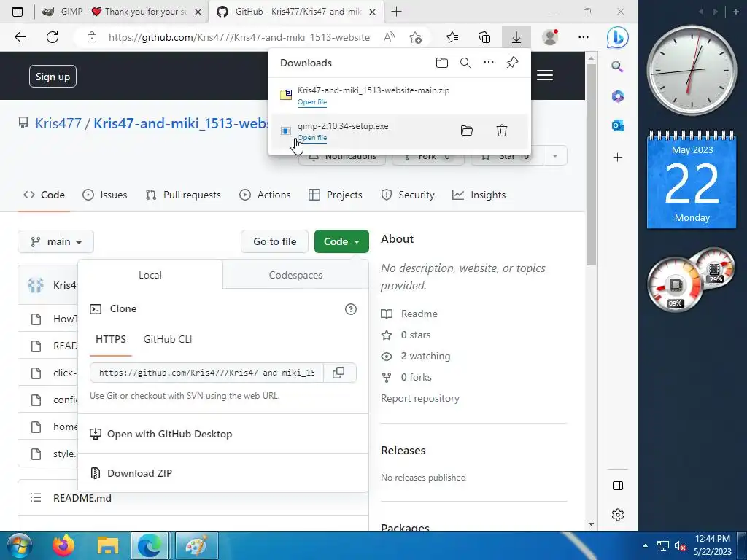Open a new browser tab
This screenshot has width=747, height=560.
click(x=396, y=12)
